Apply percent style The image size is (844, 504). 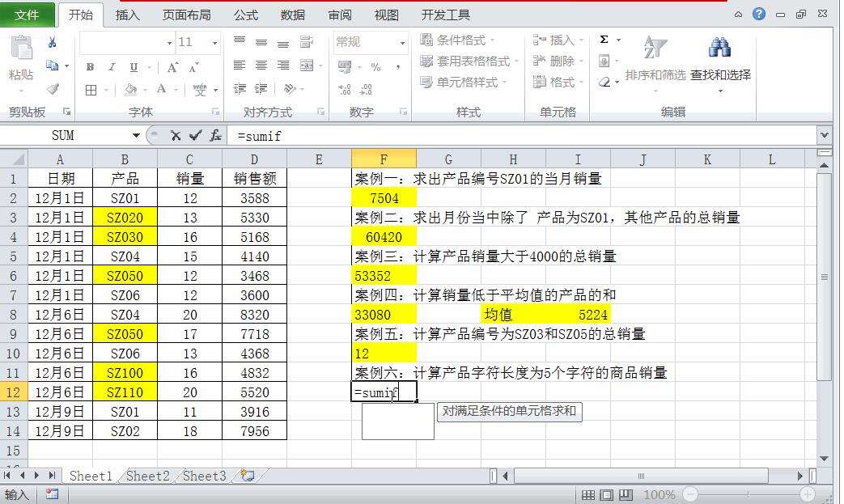(375, 66)
